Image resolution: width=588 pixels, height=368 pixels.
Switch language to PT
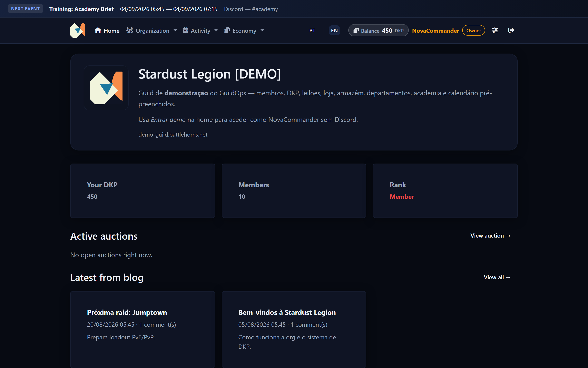[312, 30]
